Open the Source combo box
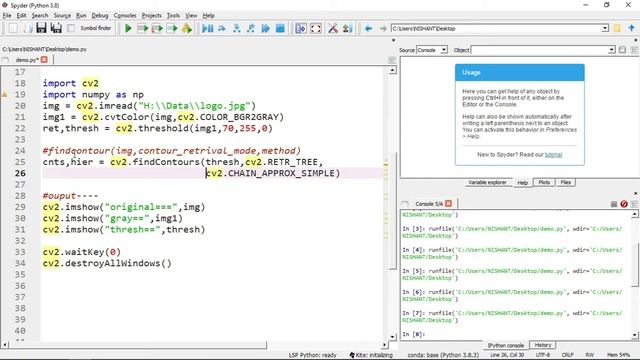Image resolution: width=640 pixels, height=360 pixels. tap(432, 50)
